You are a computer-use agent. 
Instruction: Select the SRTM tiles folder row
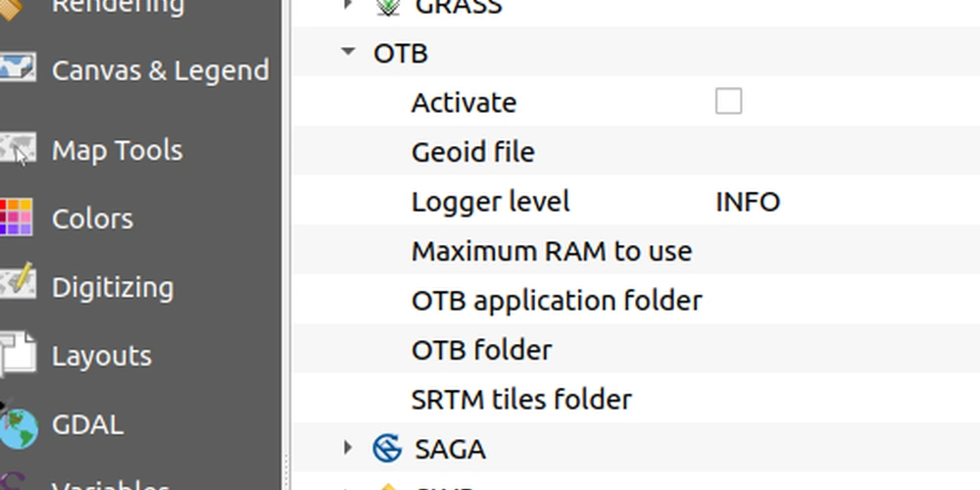coord(521,399)
